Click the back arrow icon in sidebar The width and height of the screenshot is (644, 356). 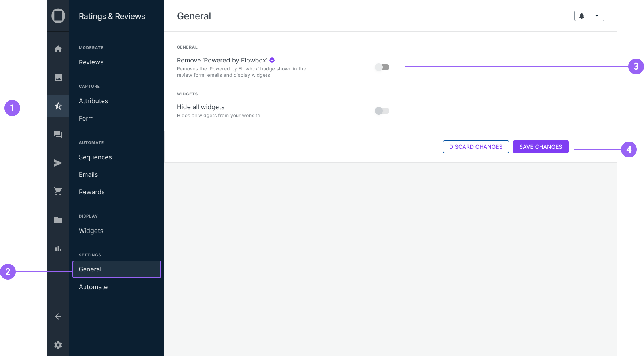coord(58,316)
